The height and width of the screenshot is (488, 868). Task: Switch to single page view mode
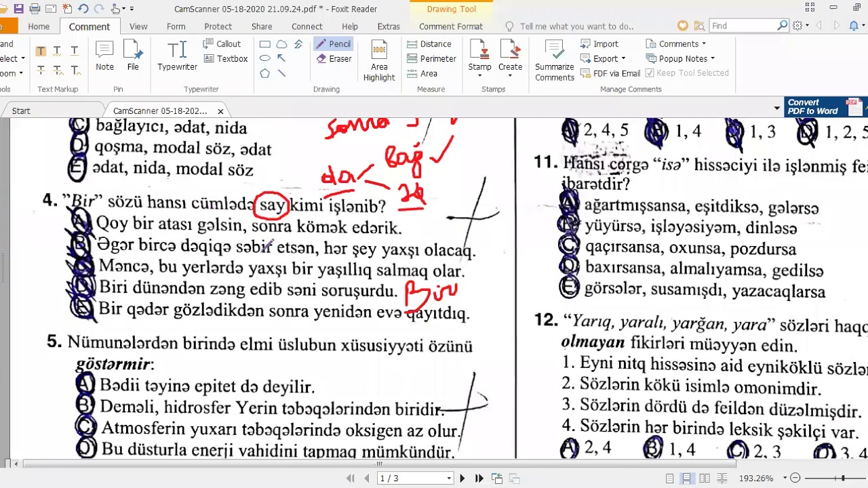click(669, 479)
